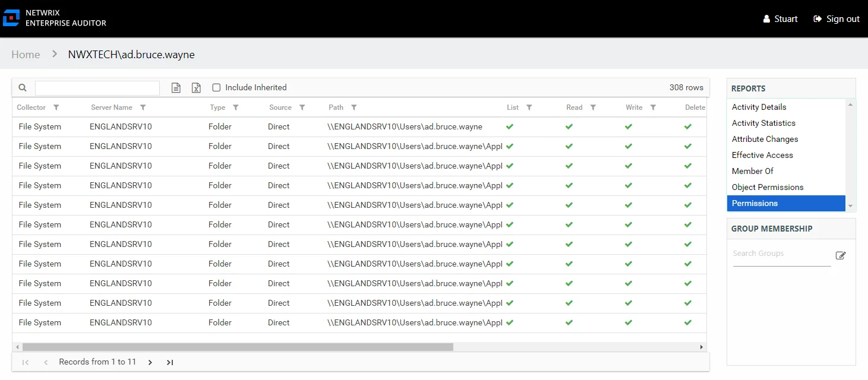The height and width of the screenshot is (380, 868).
Task: Click the Write checkmark in the first row
Action: click(x=629, y=126)
